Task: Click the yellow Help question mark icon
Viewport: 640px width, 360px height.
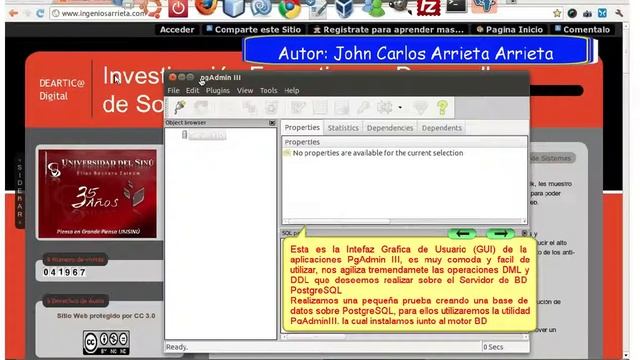Action: pos(442,107)
